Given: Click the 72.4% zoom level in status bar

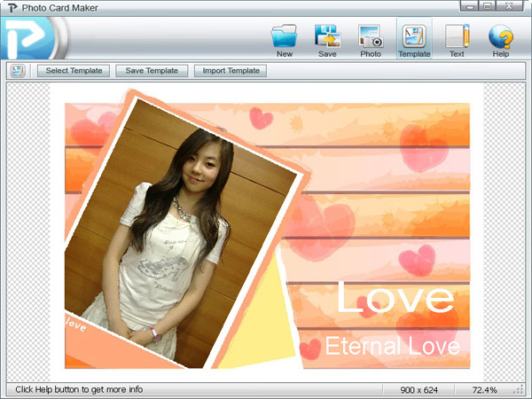Looking at the screenshot, I should point(483,390).
